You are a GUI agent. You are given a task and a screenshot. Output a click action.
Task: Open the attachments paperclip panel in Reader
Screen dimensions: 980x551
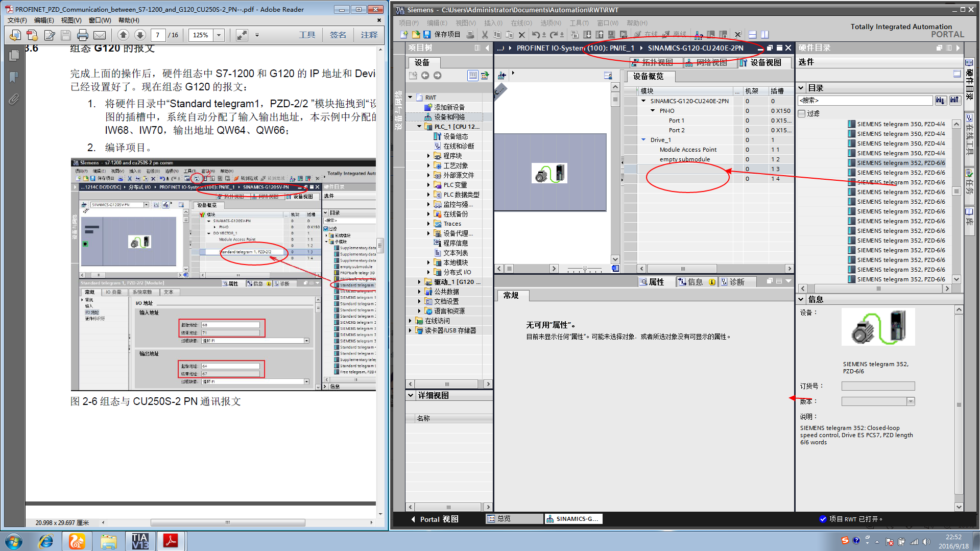click(x=14, y=99)
